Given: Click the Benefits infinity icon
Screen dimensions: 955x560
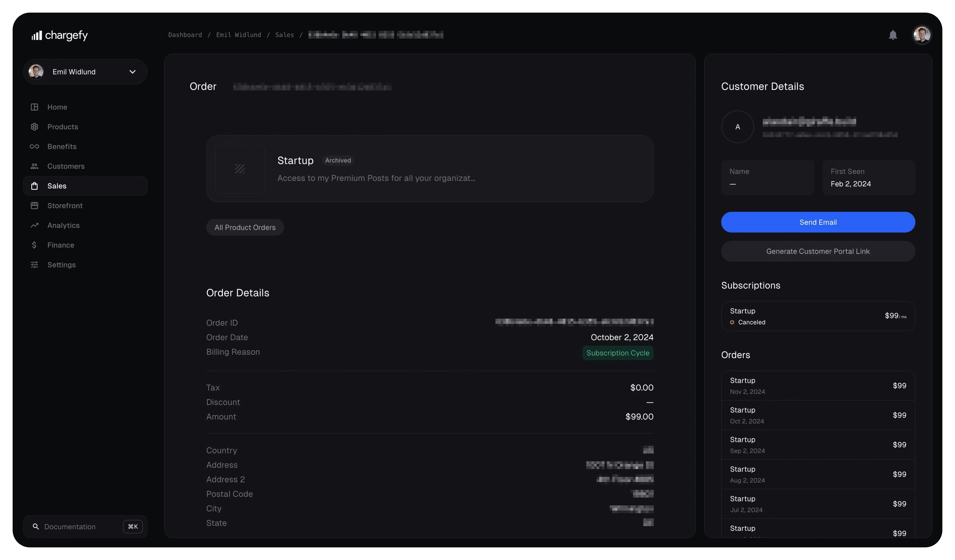Looking at the screenshot, I should 35,147.
